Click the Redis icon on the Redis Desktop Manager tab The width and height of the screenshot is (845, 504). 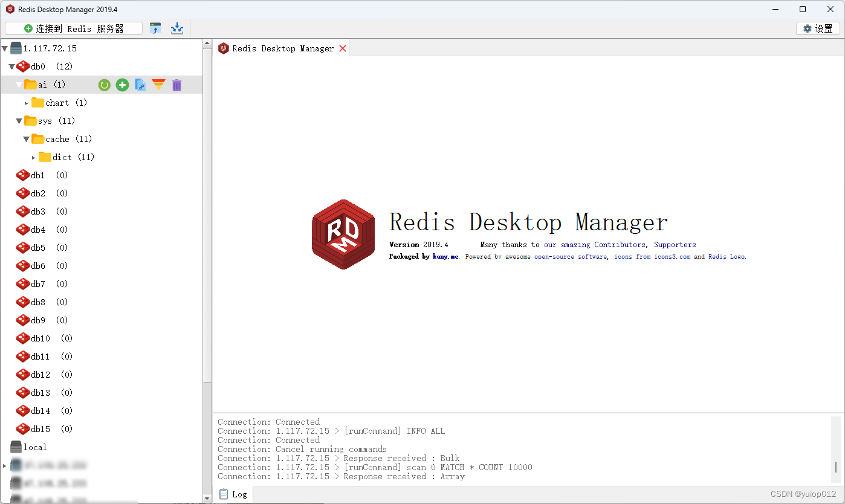tap(224, 48)
